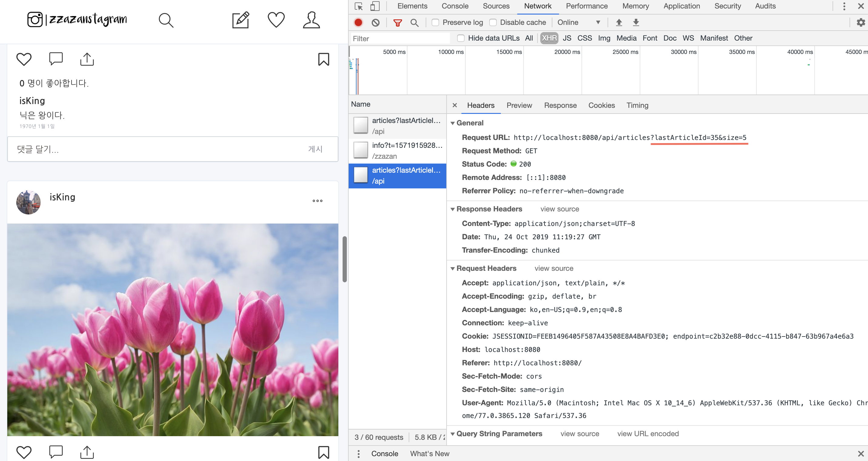Image resolution: width=868 pixels, height=461 pixels.
Task: Bookmark the first post
Action: coord(323,59)
